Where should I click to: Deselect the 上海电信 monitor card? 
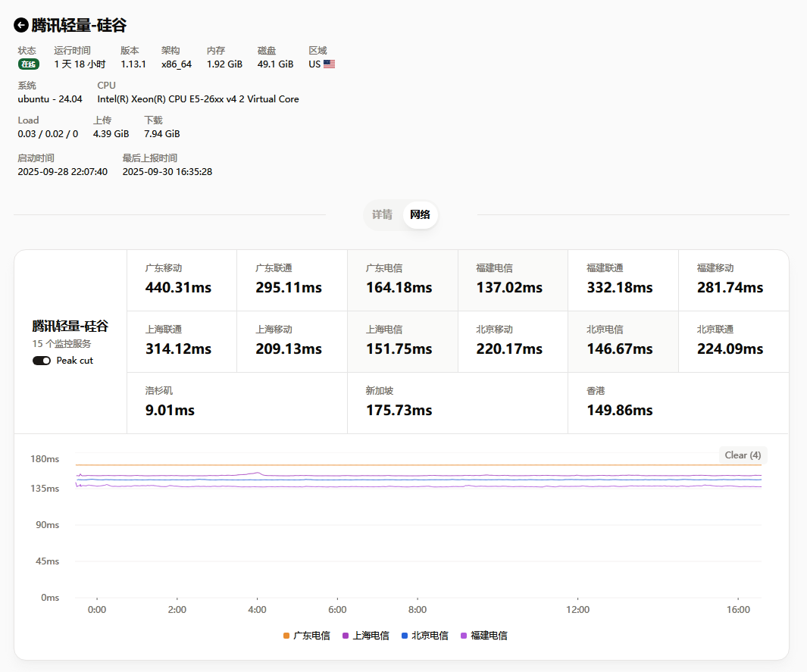pyautogui.click(x=402, y=342)
